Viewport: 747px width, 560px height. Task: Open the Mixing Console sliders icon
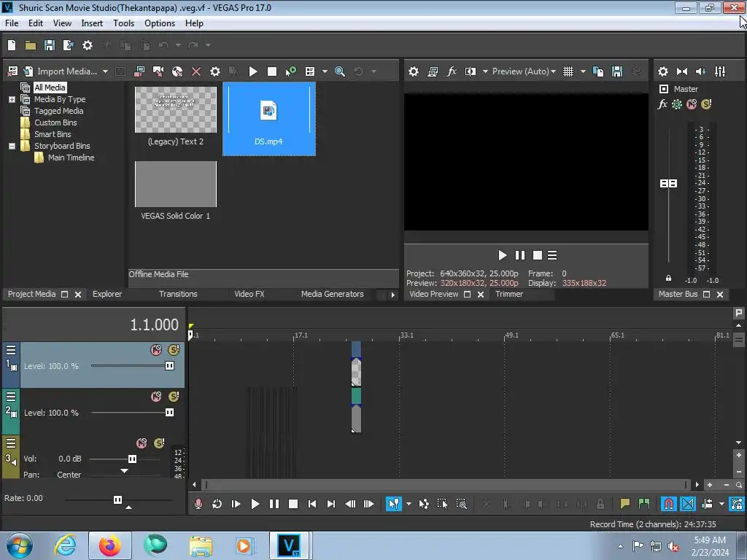(x=720, y=71)
